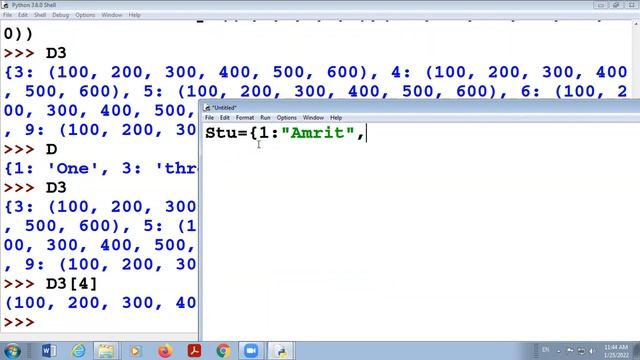The image size is (640, 360).
Task: Click the volume icon in system tray
Action: click(x=591, y=351)
